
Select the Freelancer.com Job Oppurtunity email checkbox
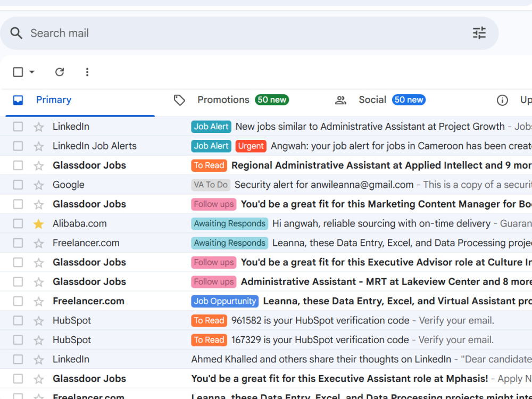tap(18, 301)
